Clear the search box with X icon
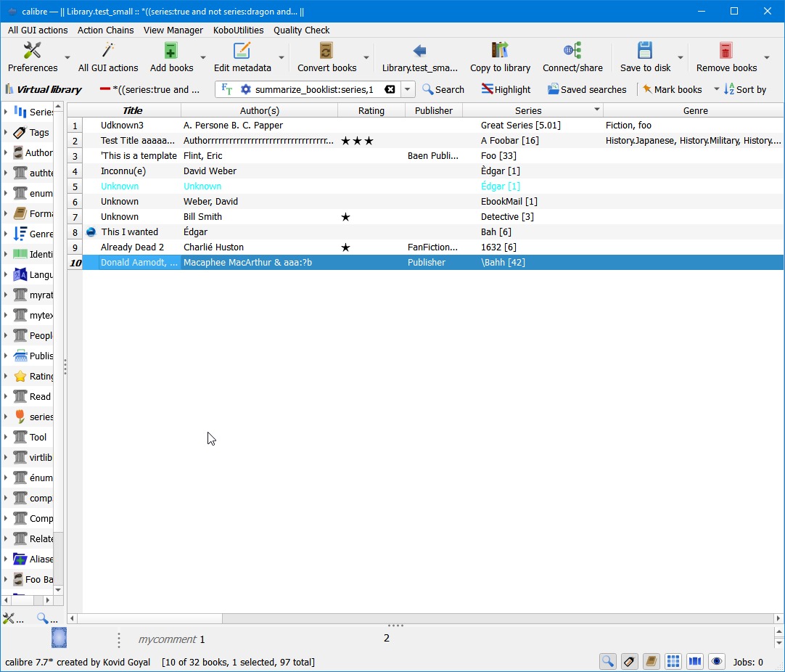The image size is (785, 672). pos(390,90)
